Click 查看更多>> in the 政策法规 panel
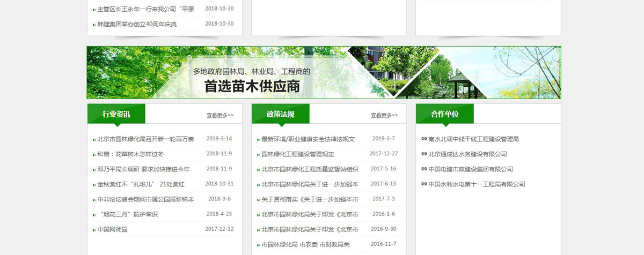Image resolution: width=644 pixels, height=255 pixels. pyautogui.click(x=384, y=115)
